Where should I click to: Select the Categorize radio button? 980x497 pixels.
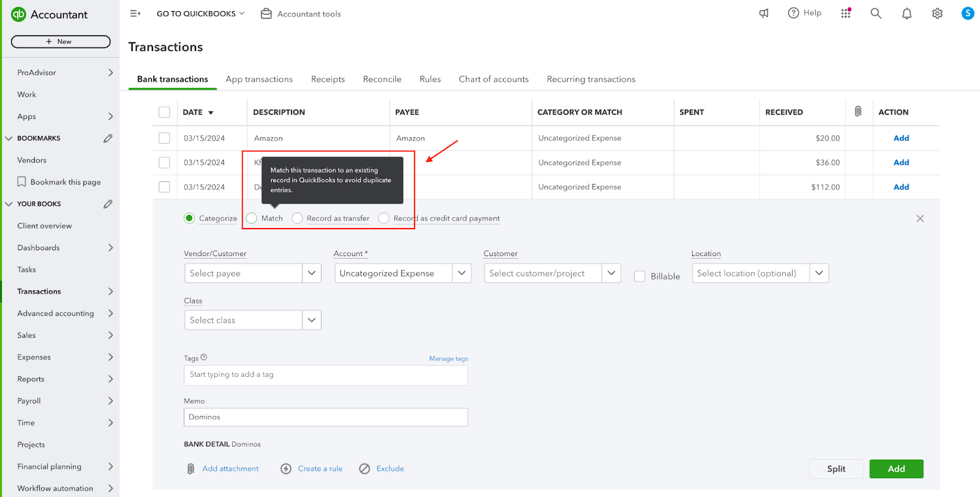pyautogui.click(x=189, y=218)
